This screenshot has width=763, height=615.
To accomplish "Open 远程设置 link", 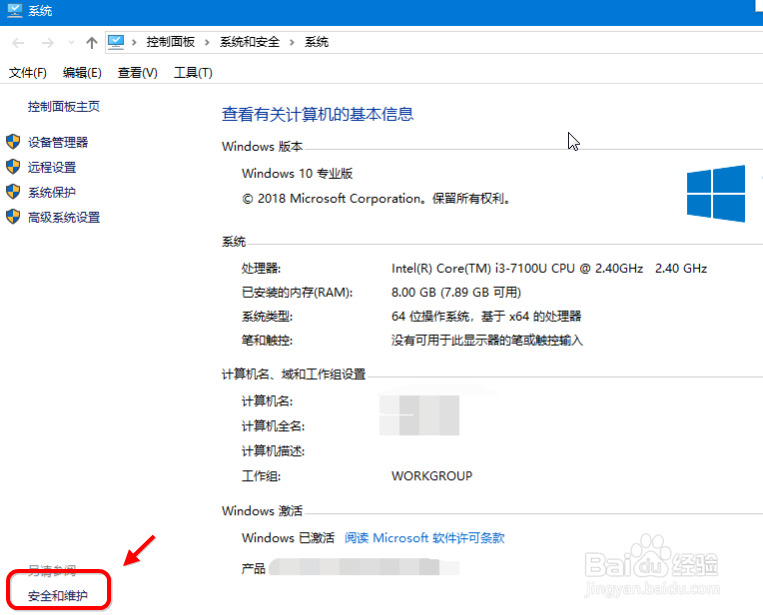I will coord(52,167).
